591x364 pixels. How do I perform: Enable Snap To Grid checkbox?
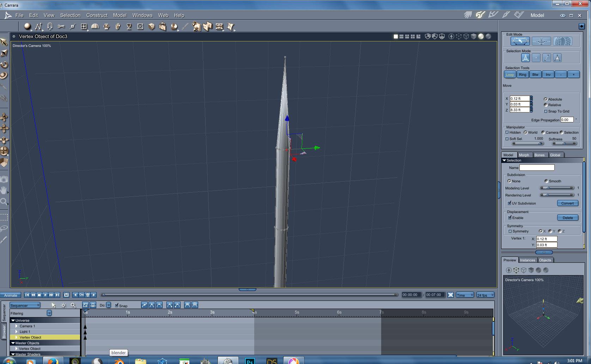coord(546,111)
